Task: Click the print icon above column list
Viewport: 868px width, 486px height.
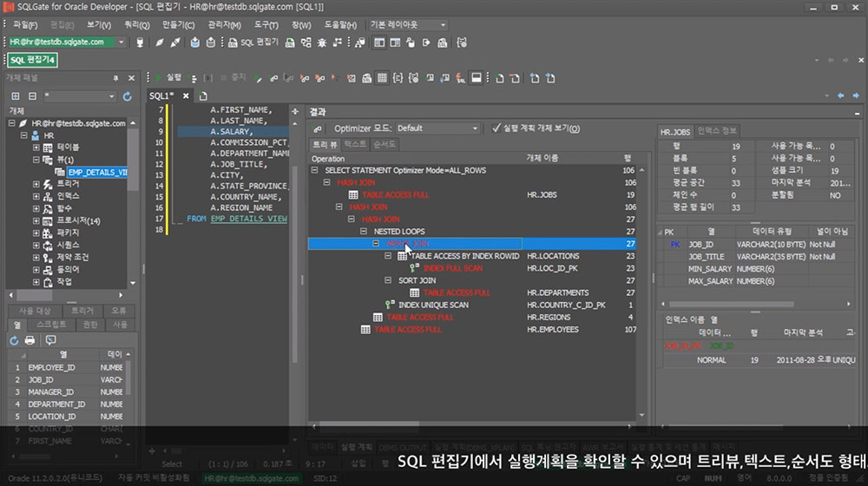Action: 30,340
